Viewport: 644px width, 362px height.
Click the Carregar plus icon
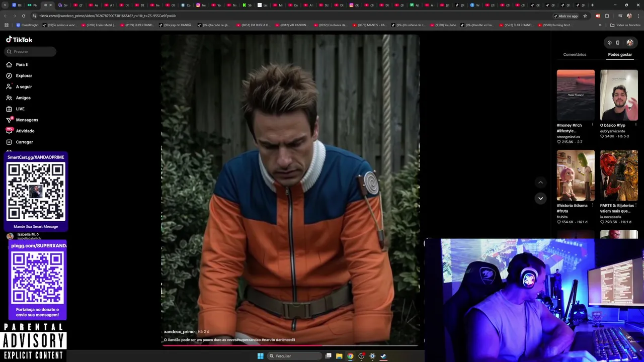point(9,142)
